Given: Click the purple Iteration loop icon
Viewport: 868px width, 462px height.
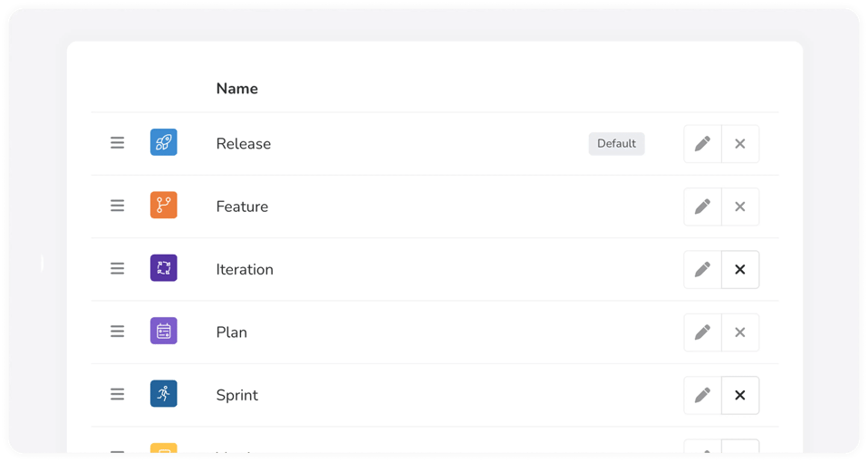Looking at the screenshot, I should click(164, 268).
